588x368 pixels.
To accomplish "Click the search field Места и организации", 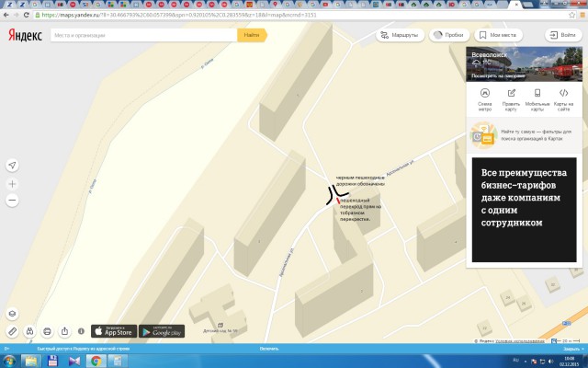I will [142, 35].
